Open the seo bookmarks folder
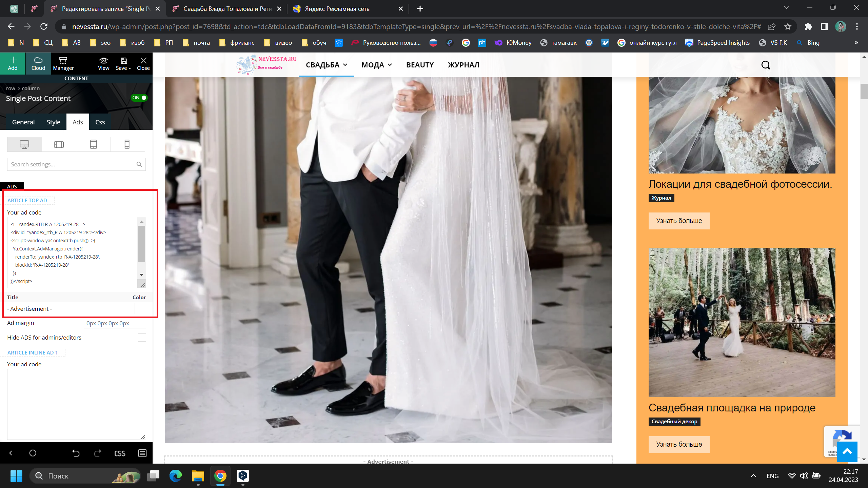 tap(100, 43)
